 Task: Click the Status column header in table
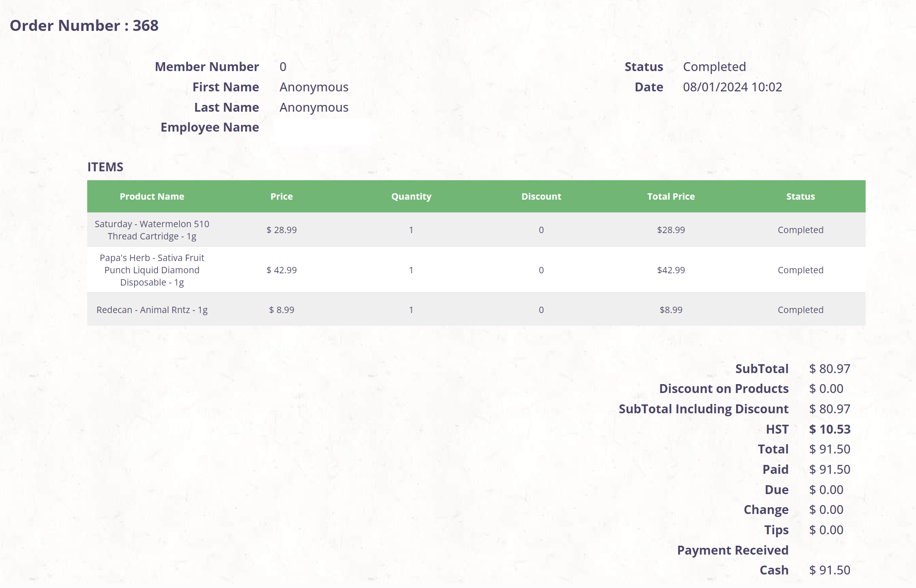[x=800, y=196]
